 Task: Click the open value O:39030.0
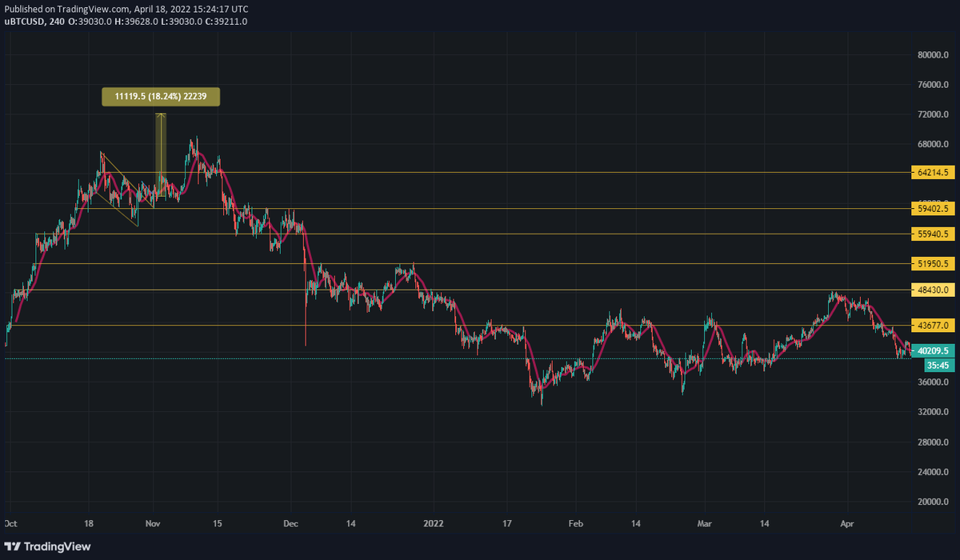[91, 21]
